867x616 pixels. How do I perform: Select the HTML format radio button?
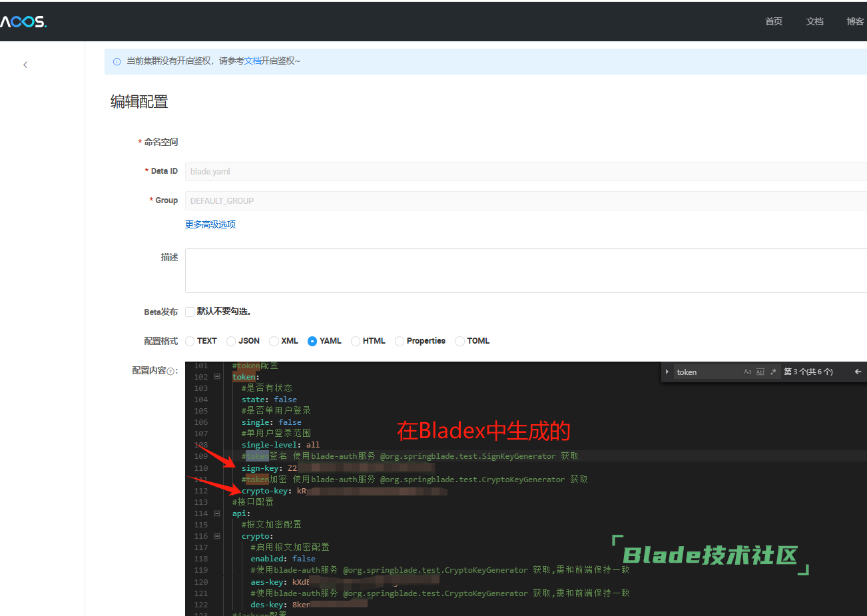[x=356, y=341]
